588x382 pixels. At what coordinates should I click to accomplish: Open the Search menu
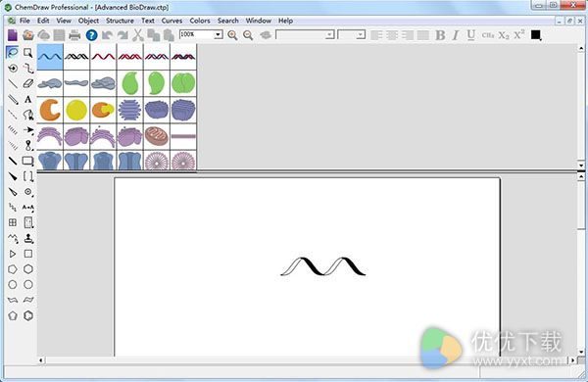pyautogui.click(x=228, y=21)
